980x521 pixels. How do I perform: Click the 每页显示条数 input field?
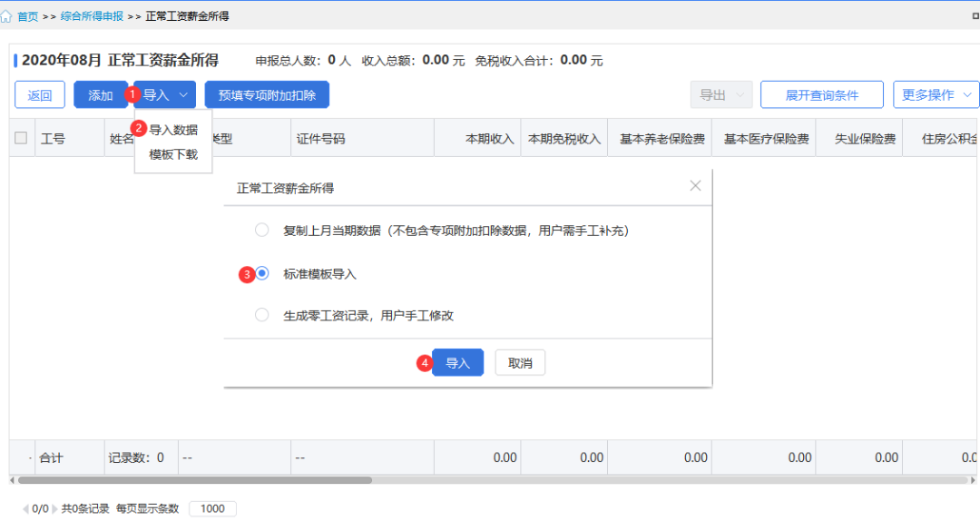click(x=212, y=509)
